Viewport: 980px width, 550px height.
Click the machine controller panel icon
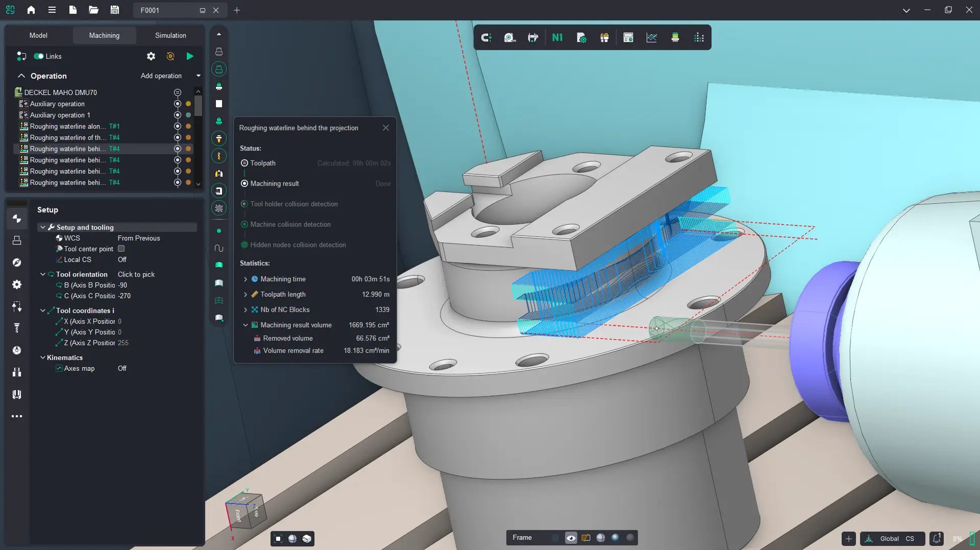point(628,37)
